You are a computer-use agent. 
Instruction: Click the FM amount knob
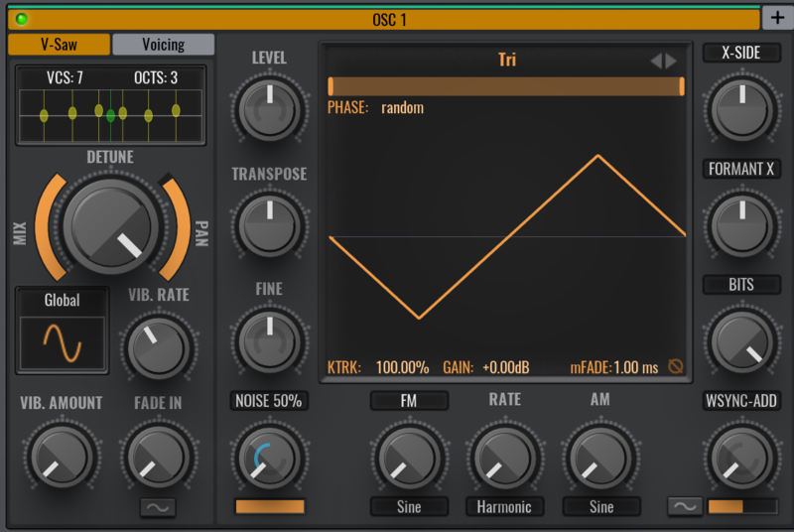click(409, 459)
